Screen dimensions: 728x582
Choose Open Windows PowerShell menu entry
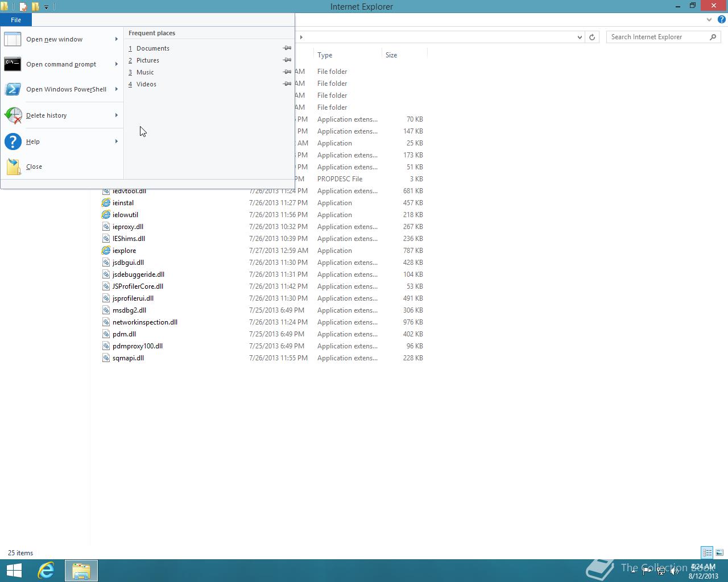click(x=62, y=89)
